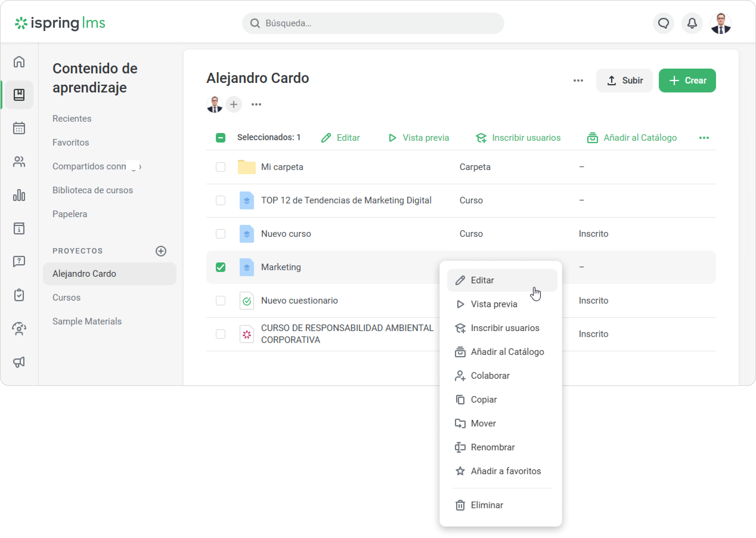756x538 pixels.
Task: Expand green more actions in selection bar
Action: [x=704, y=137]
